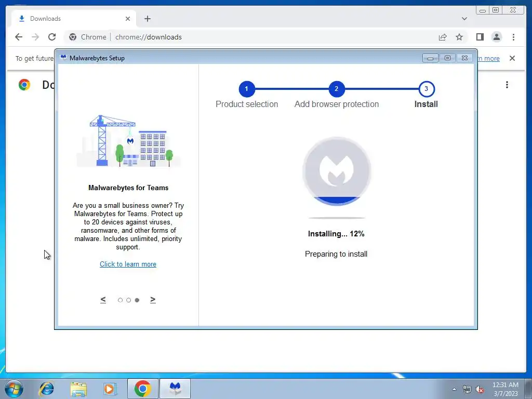Screen dimensions: 532x399
Task: Select the third carousel dot
Action: [137, 300]
